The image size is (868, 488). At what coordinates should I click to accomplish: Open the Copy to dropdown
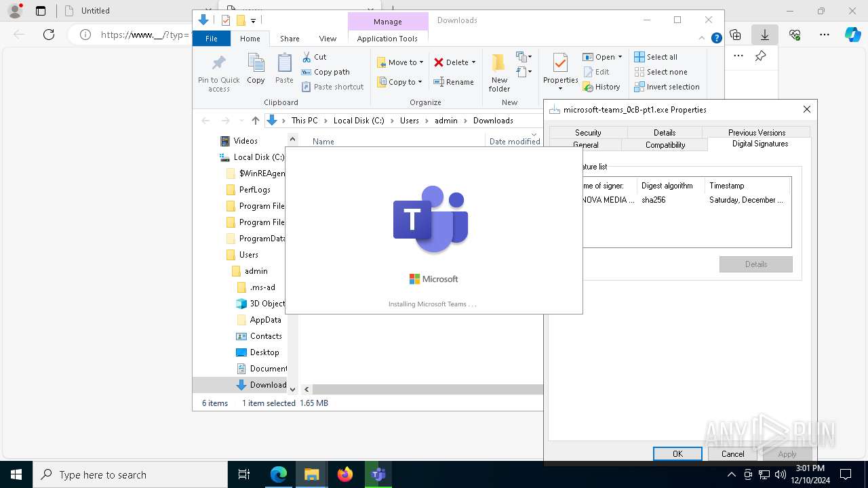coord(399,82)
